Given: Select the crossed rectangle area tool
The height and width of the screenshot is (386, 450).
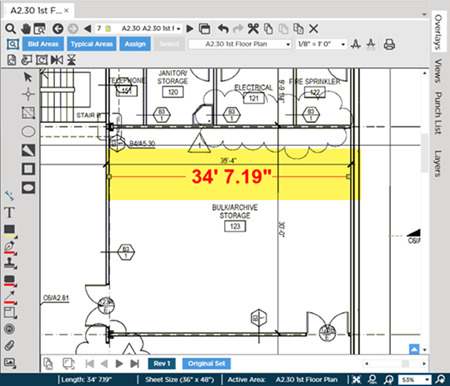Looking at the screenshot, I should pyautogui.click(x=28, y=113).
